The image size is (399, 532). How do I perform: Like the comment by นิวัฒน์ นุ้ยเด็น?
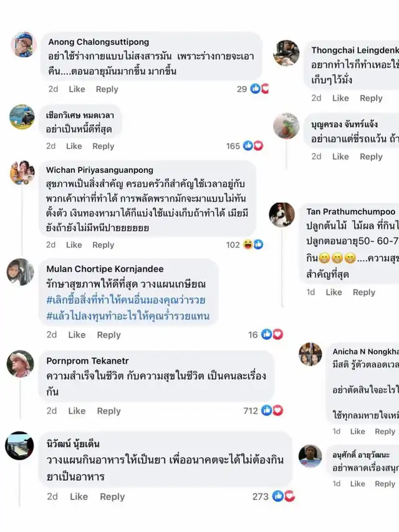pyautogui.click(x=79, y=496)
